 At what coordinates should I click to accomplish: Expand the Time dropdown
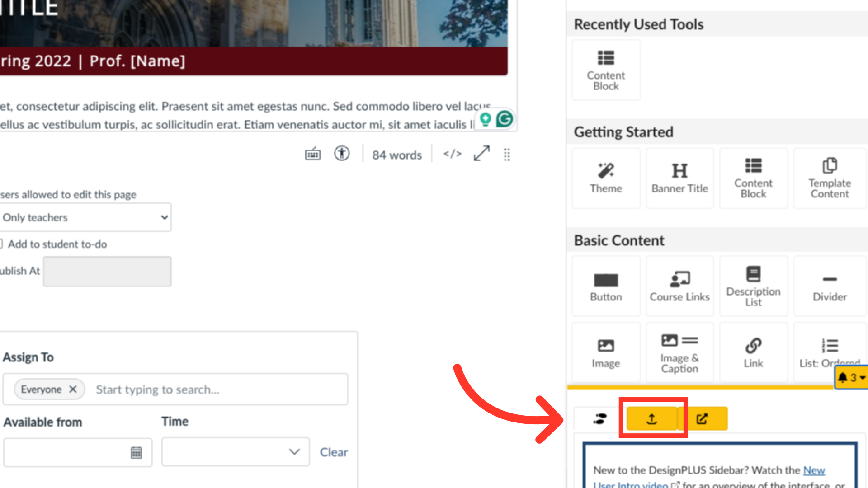click(236, 452)
